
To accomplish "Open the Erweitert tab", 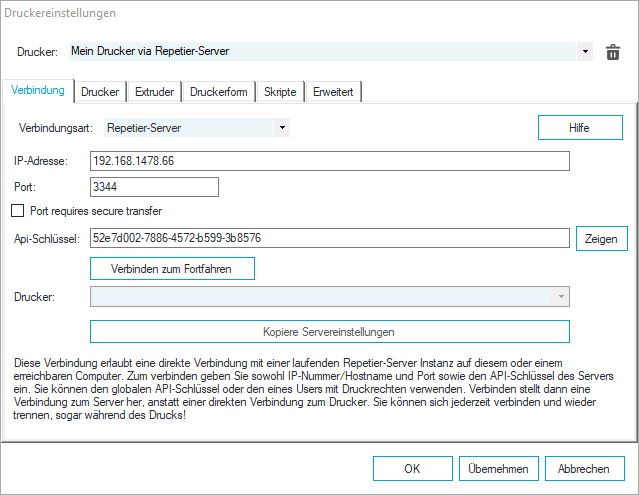I will (333, 92).
